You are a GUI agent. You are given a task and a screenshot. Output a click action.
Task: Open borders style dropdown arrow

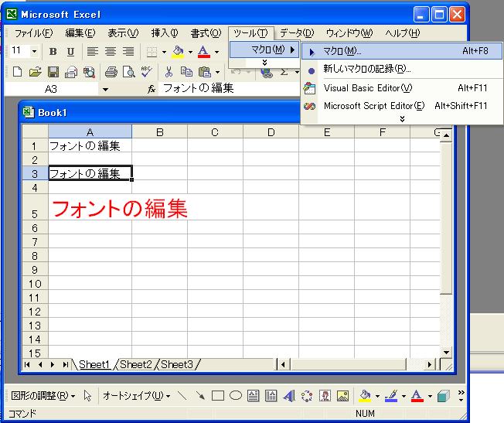pos(164,52)
